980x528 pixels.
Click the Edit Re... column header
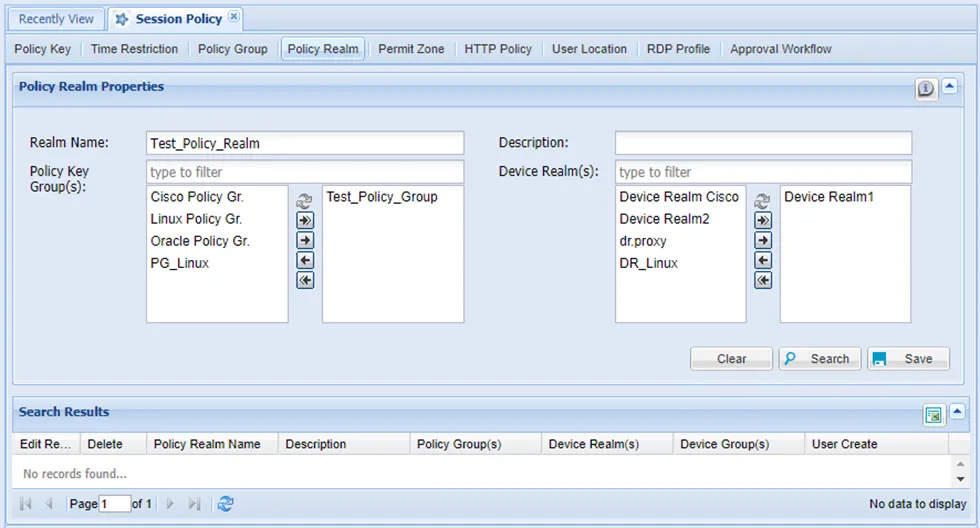[x=46, y=444]
